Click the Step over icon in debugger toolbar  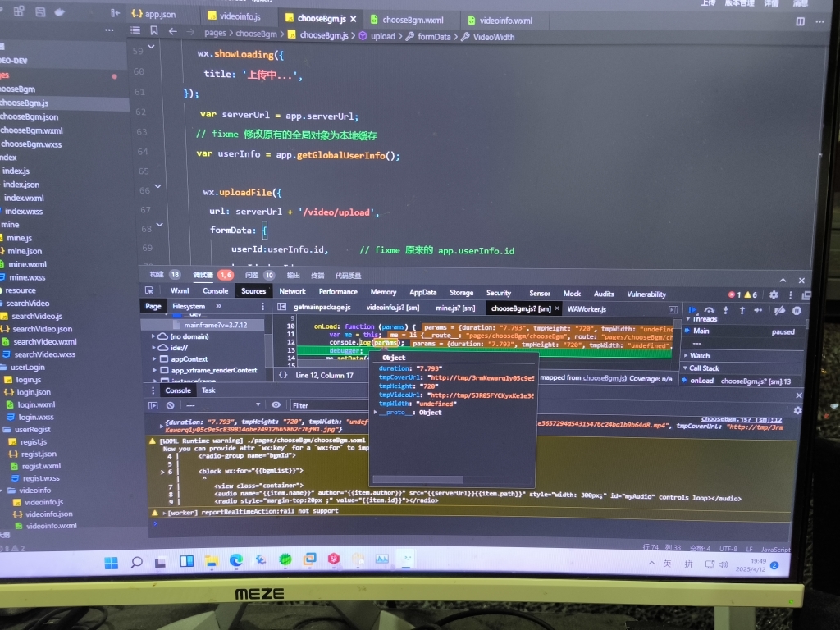(710, 310)
